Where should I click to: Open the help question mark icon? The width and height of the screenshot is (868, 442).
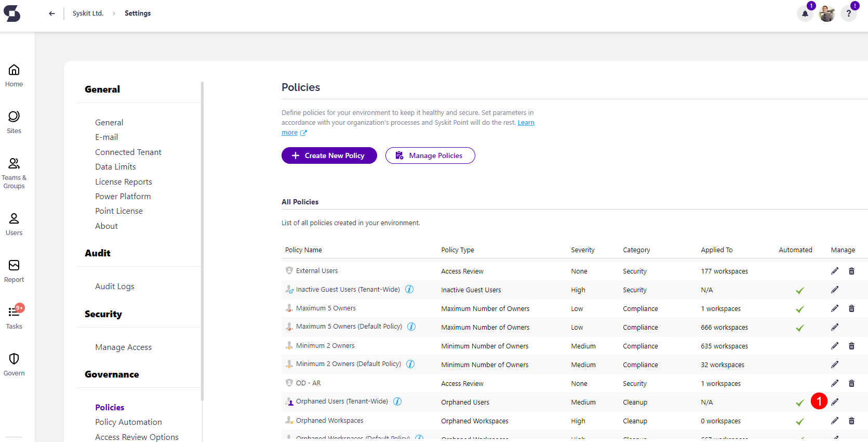point(849,14)
